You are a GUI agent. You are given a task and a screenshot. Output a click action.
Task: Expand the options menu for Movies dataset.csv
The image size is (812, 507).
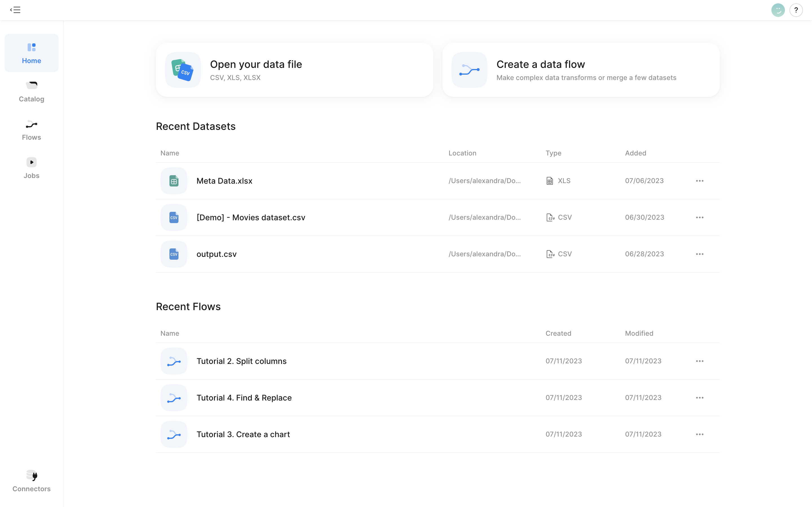tap(700, 217)
